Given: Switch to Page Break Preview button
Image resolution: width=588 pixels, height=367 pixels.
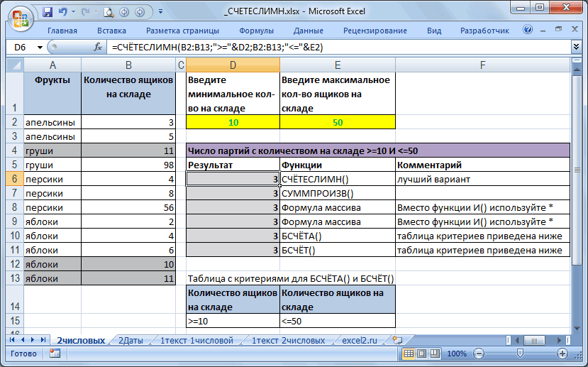Looking at the screenshot, I should (435, 354).
